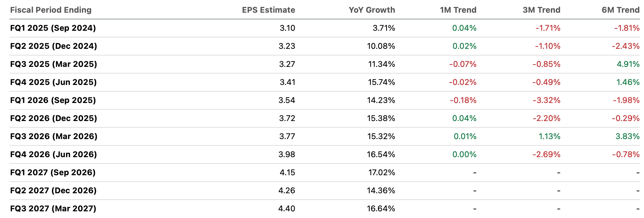
Task: Click the FQ3 2027 (Mar 2027) row label
Action: tap(53, 209)
